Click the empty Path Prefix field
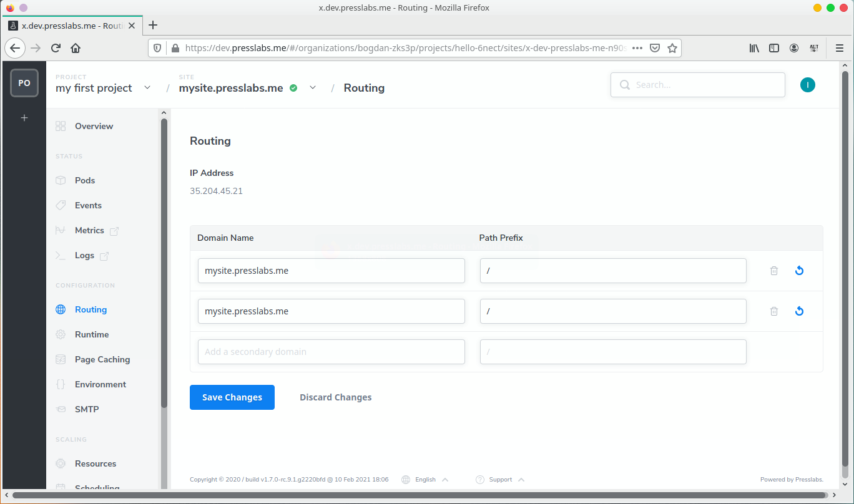The image size is (854, 504). (613, 352)
